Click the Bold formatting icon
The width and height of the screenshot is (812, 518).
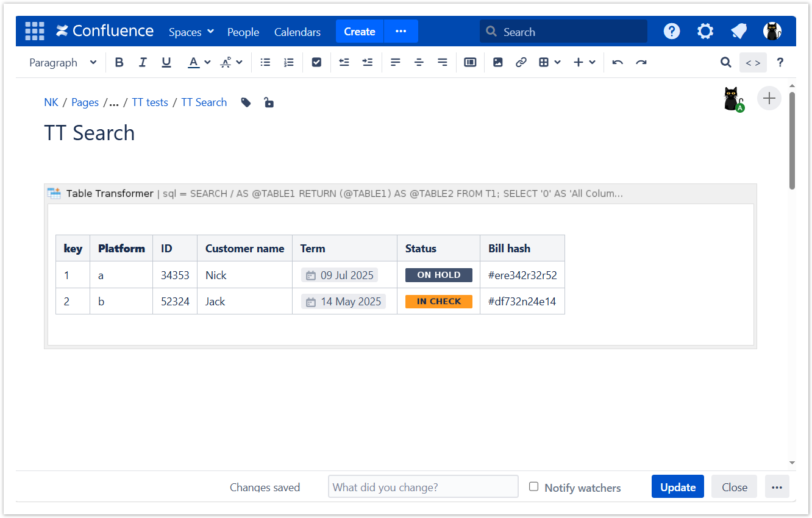[119, 62]
